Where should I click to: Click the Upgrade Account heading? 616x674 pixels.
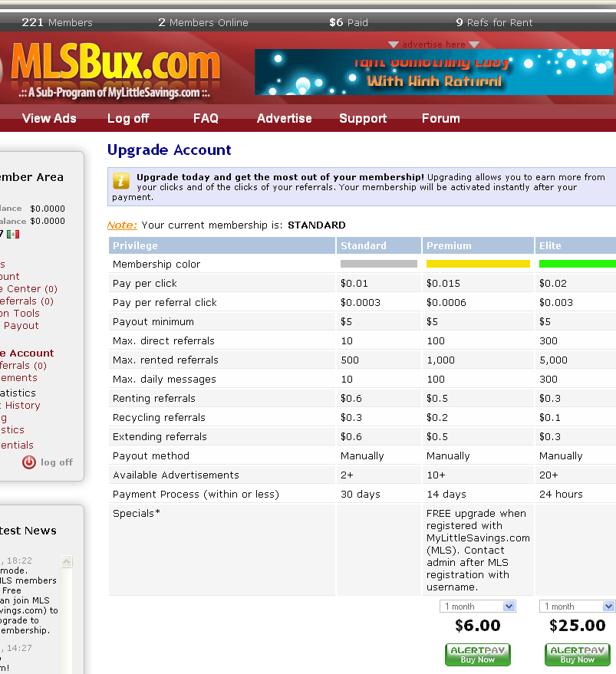coord(169,150)
